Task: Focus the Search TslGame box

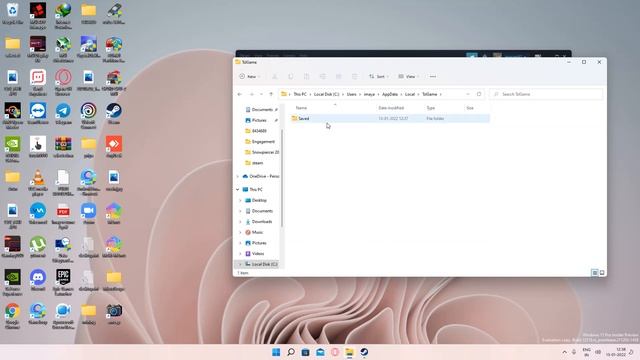Action: pyautogui.click(x=546, y=94)
